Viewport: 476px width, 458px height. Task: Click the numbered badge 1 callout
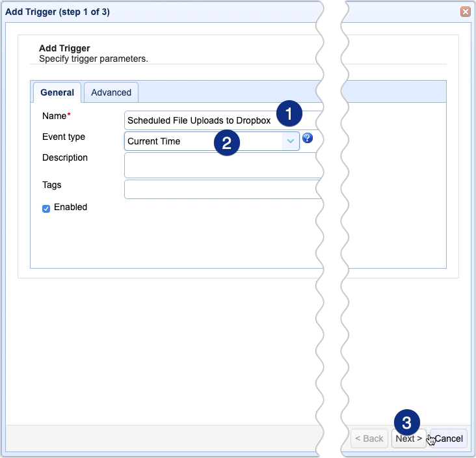289,114
